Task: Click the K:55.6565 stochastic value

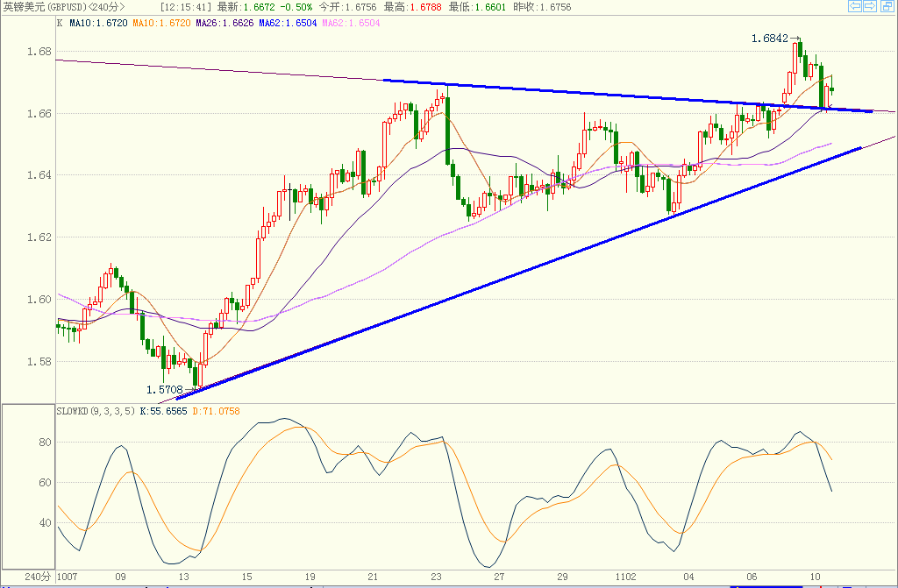Action: (163, 411)
